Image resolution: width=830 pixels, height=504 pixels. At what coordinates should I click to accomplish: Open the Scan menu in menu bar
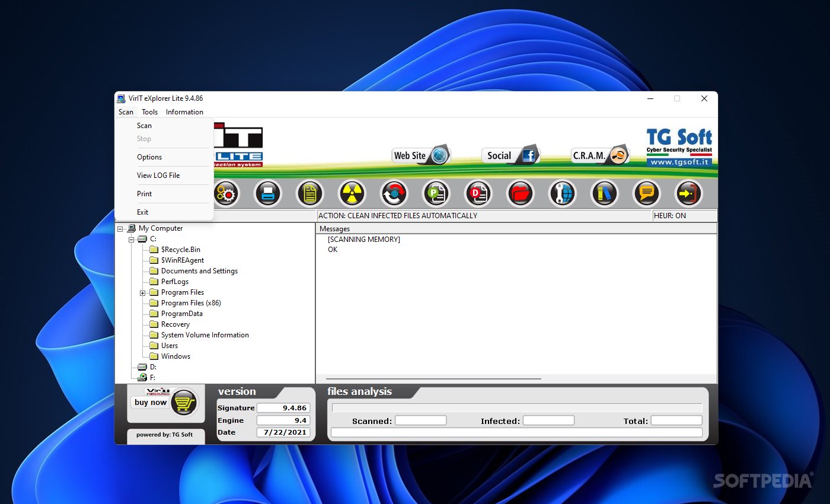[126, 112]
